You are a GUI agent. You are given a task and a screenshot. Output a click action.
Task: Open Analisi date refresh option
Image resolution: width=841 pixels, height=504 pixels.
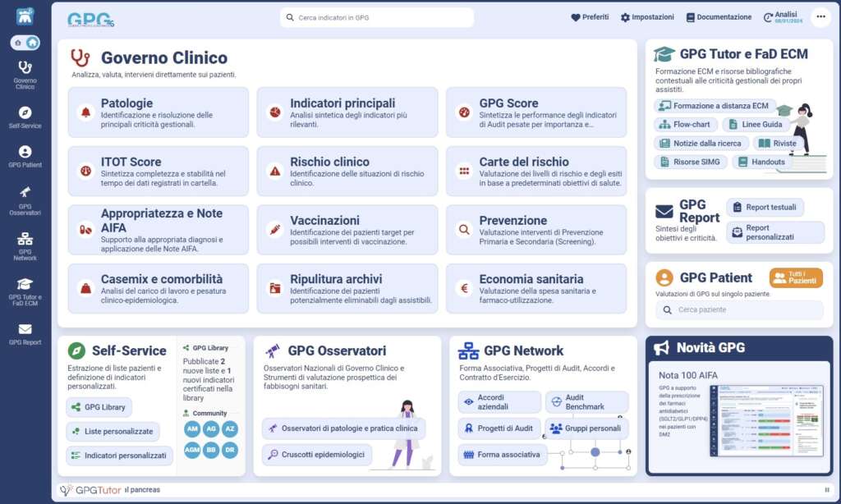coord(779,17)
